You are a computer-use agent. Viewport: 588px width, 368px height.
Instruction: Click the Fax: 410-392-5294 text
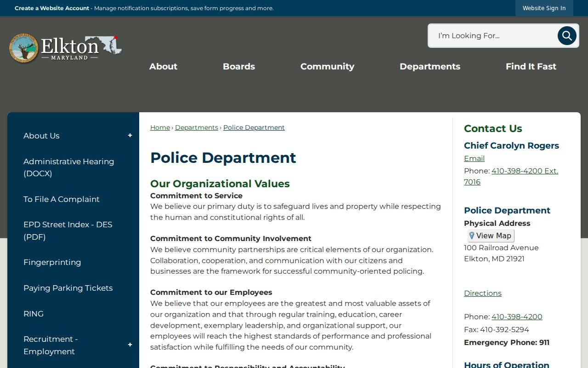point(497,329)
